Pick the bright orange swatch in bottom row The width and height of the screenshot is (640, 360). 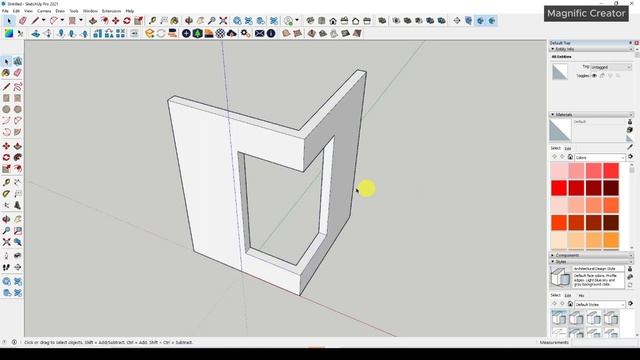tap(611, 240)
